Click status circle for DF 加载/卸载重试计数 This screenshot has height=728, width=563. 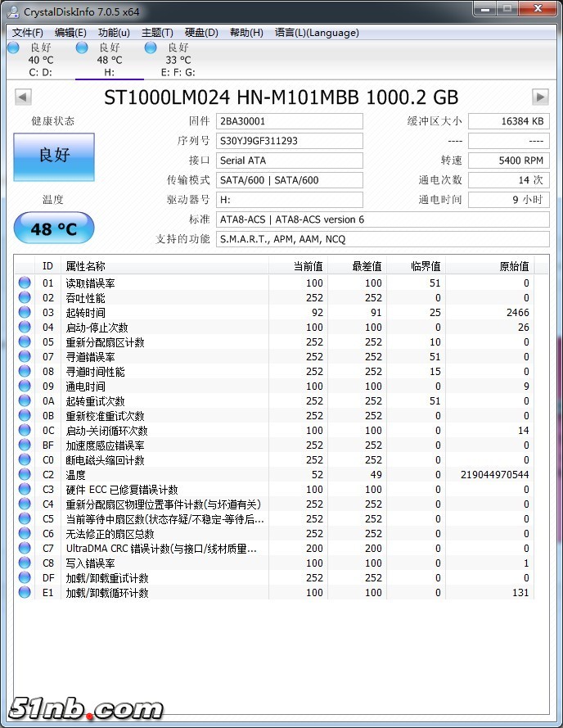click(25, 577)
